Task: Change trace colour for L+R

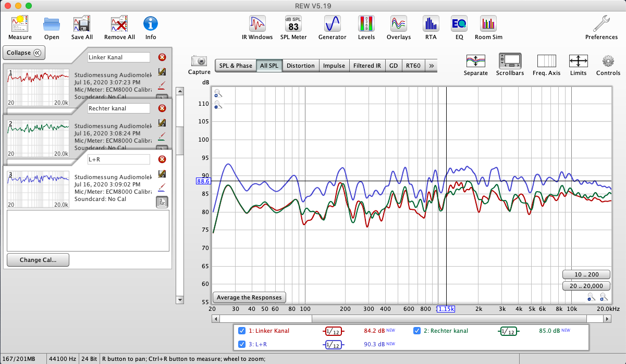Action: pyautogui.click(x=162, y=186)
